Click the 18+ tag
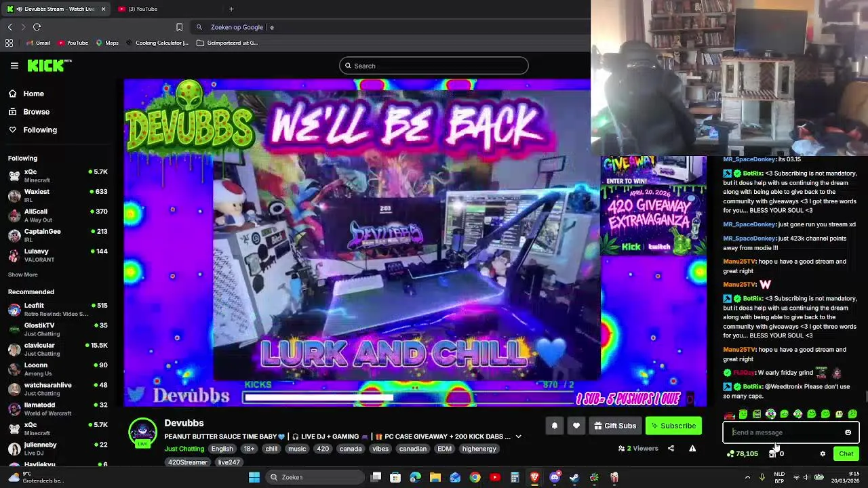868x488 pixels. coord(249,449)
